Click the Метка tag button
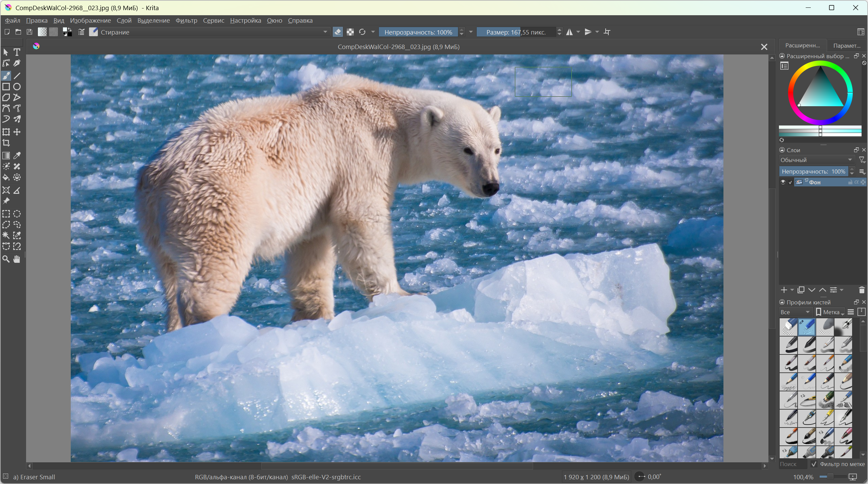 tap(830, 312)
